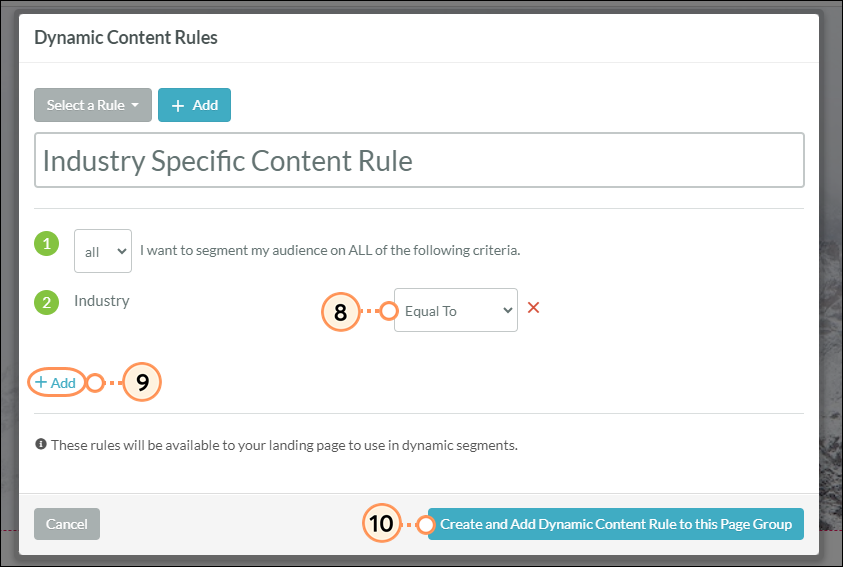The width and height of the screenshot is (843, 567).
Task: Create and Add Dynamic Content Rule to Page Group
Action: (x=616, y=524)
